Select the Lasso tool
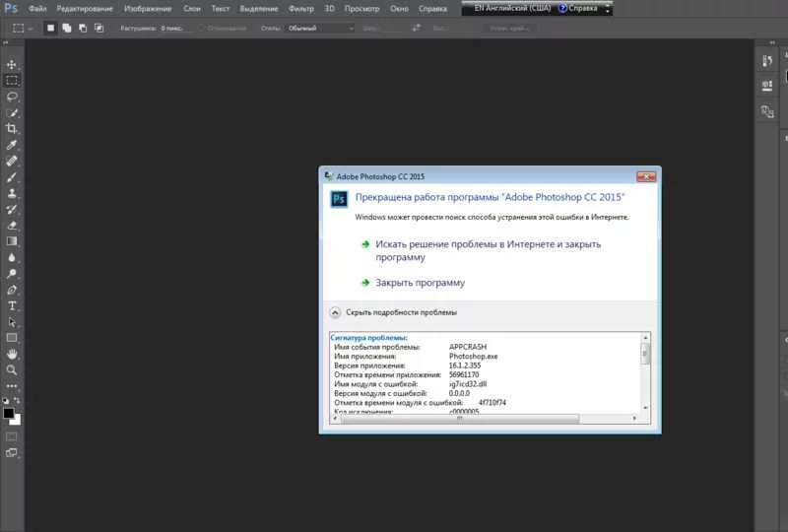Viewport: 788px width, 532px height. pyautogui.click(x=12, y=97)
